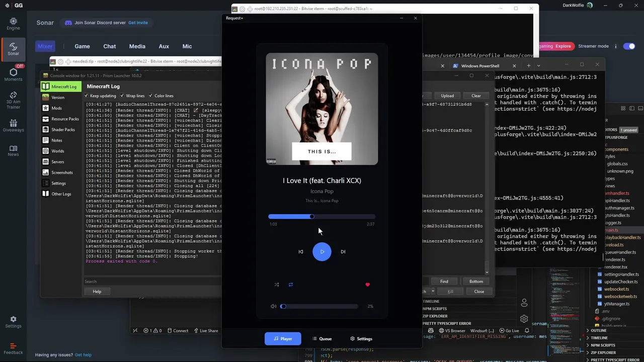The width and height of the screenshot is (644, 362).
Task: Open Shader Packs in Prism console
Action: [61, 130]
